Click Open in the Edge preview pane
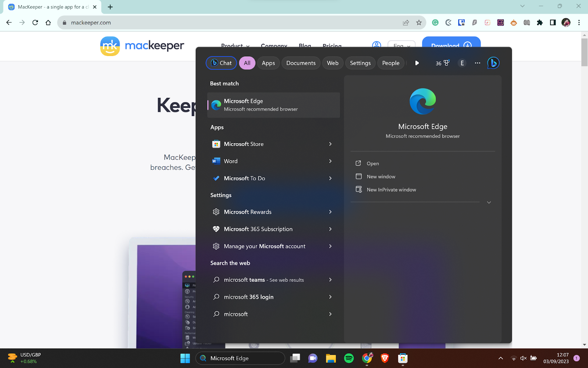Viewport: 588px width, 368px height. pyautogui.click(x=373, y=163)
